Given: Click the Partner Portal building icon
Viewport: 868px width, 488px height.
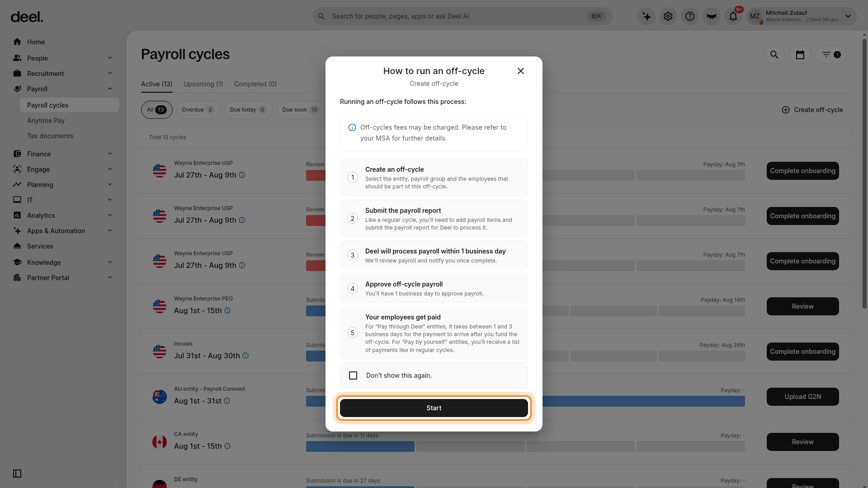Looking at the screenshot, I should pos(17,277).
